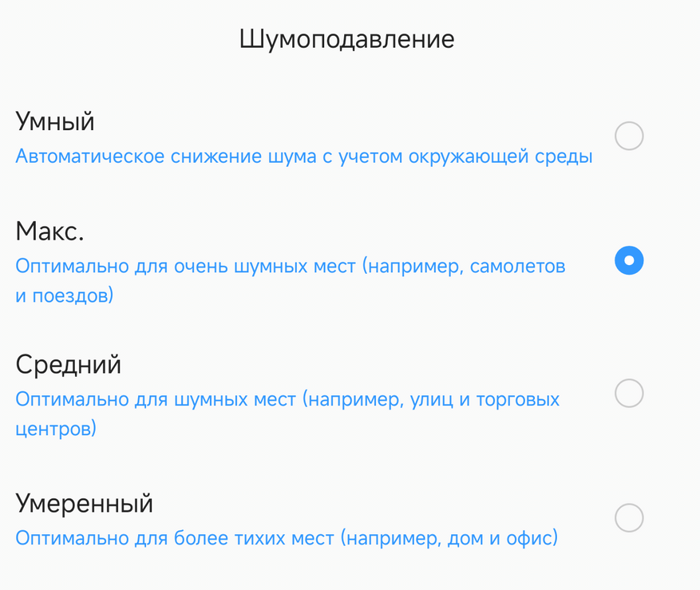
Task: Click the word 'Автоматическое' under Умный
Action: pyautogui.click(x=90, y=156)
